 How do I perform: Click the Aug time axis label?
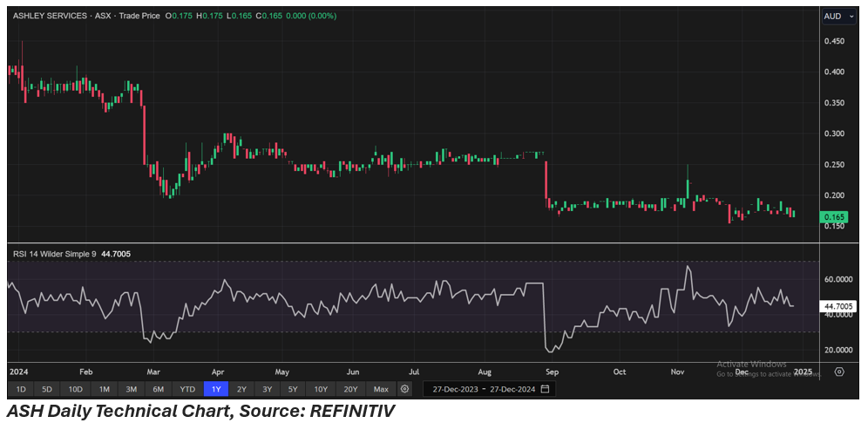tap(485, 372)
